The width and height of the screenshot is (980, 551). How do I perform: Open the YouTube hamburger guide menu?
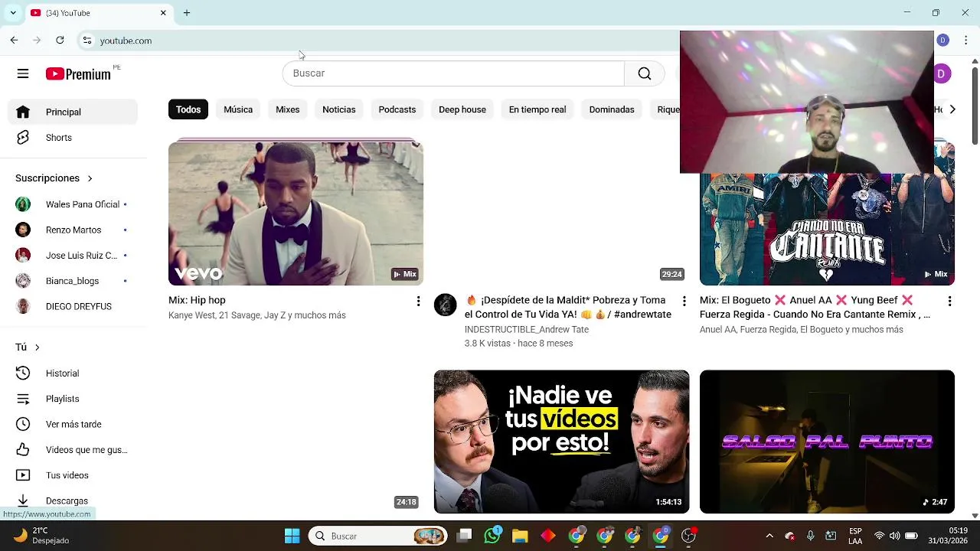click(x=23, y=73)
